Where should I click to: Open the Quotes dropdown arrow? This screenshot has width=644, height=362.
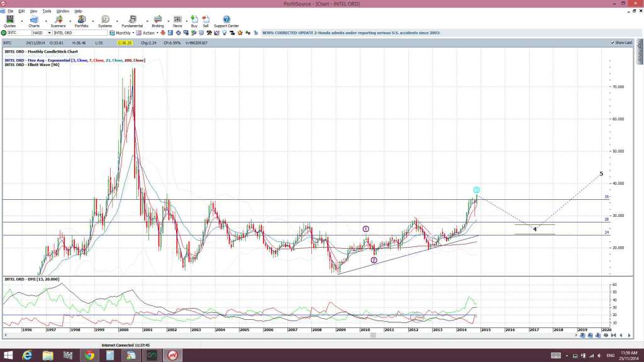point(22,21)
